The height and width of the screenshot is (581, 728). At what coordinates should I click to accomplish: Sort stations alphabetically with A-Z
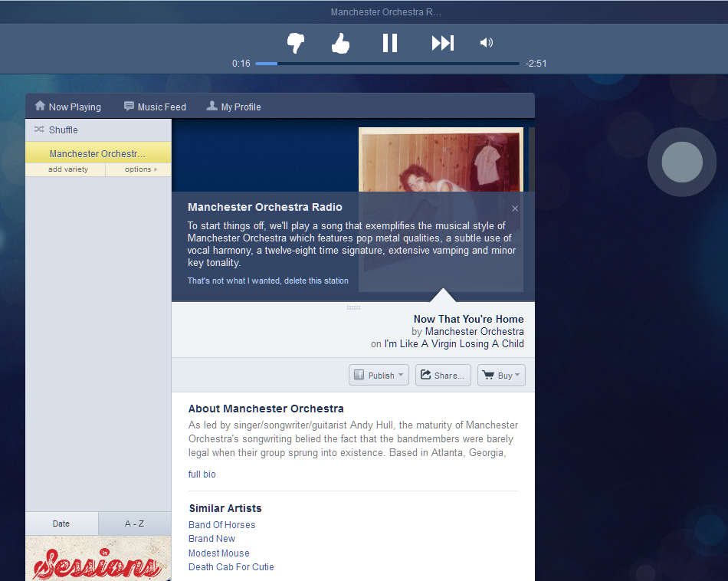pyautogui.click(x=135, y=524)
